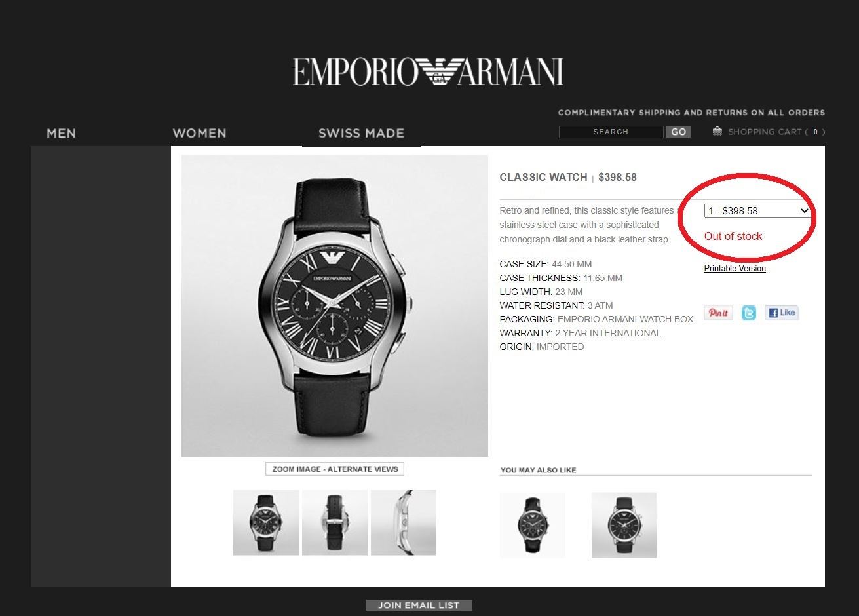Screen dimensions: 859x616
Task: Focus the SEARCH input field
Action: pos(611,132)
